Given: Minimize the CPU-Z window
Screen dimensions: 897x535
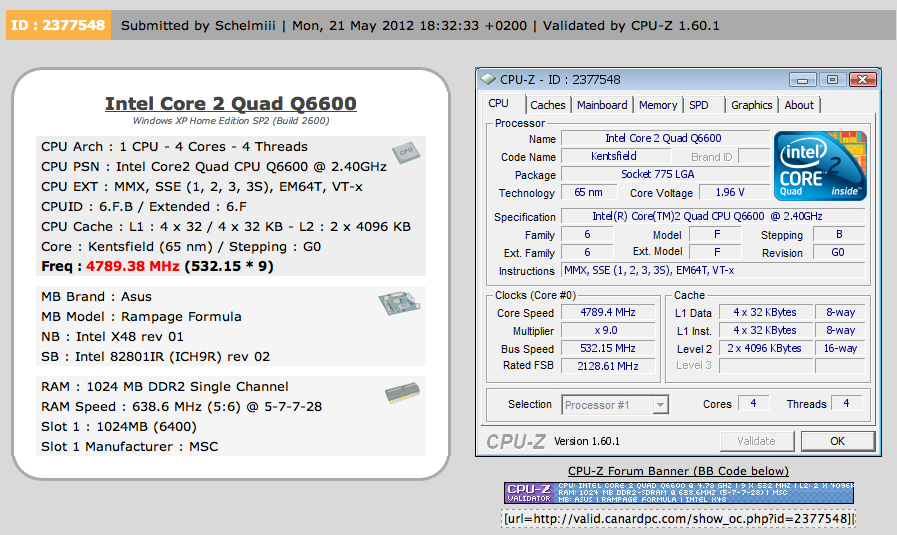Looking at the screenshot, I should point(802,80).
